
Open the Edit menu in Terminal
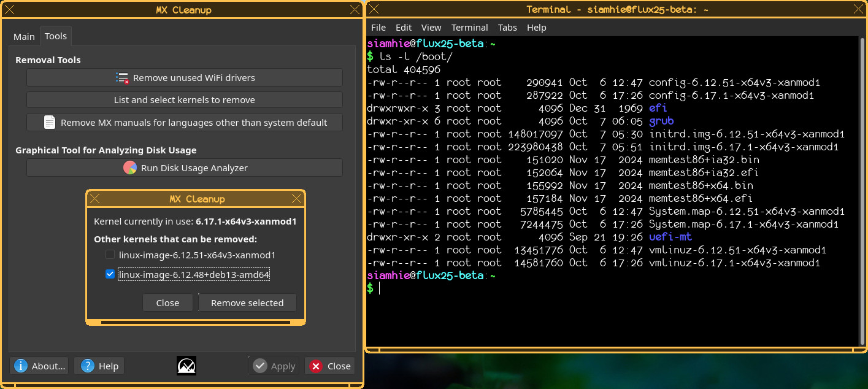(x=404, y=27)
